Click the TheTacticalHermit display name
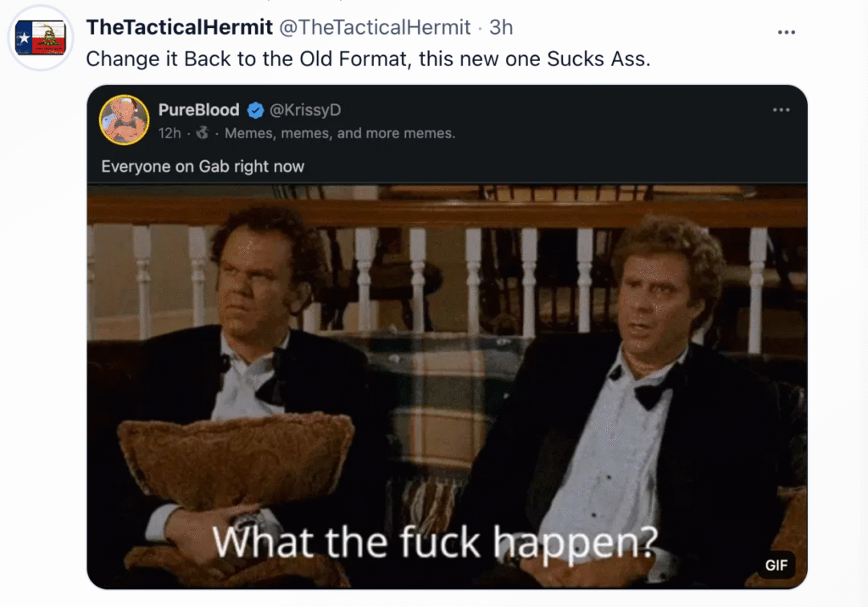 point(180,27)
